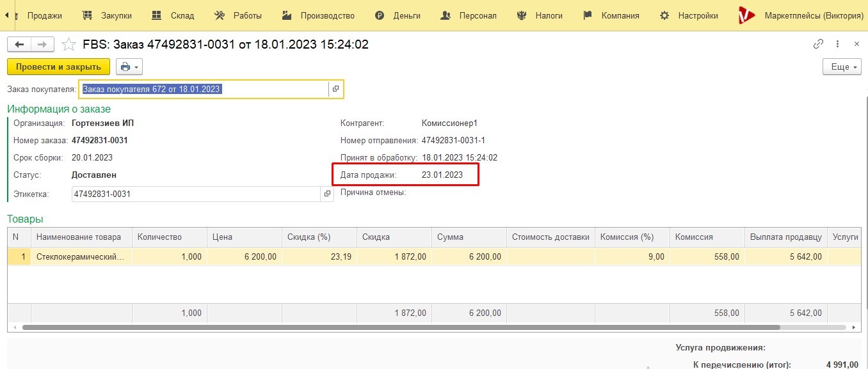Viewport: 868px width, 369px height.
Task: Sort by the Наименование товара column header
Action: tap(81, 237)
